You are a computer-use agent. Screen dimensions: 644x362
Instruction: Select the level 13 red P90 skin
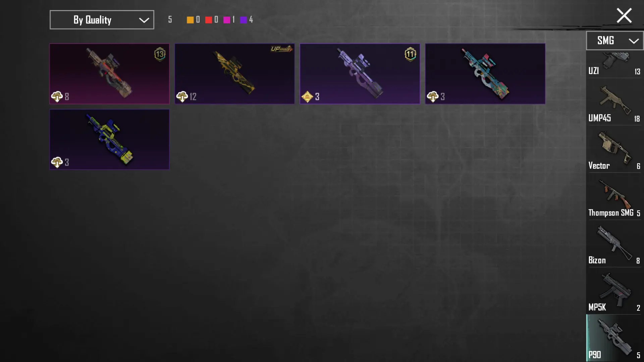tap(109, 74)
